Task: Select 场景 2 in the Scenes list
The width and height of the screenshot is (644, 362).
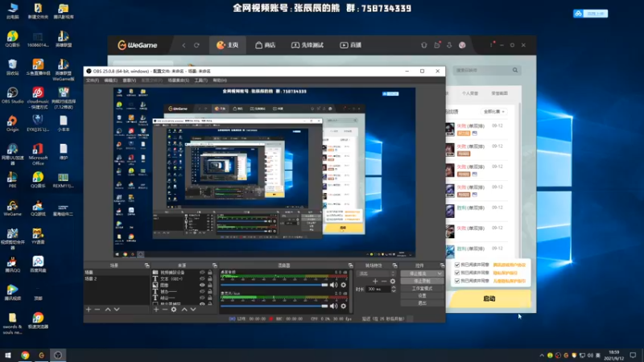Action: tap(117, 278)
